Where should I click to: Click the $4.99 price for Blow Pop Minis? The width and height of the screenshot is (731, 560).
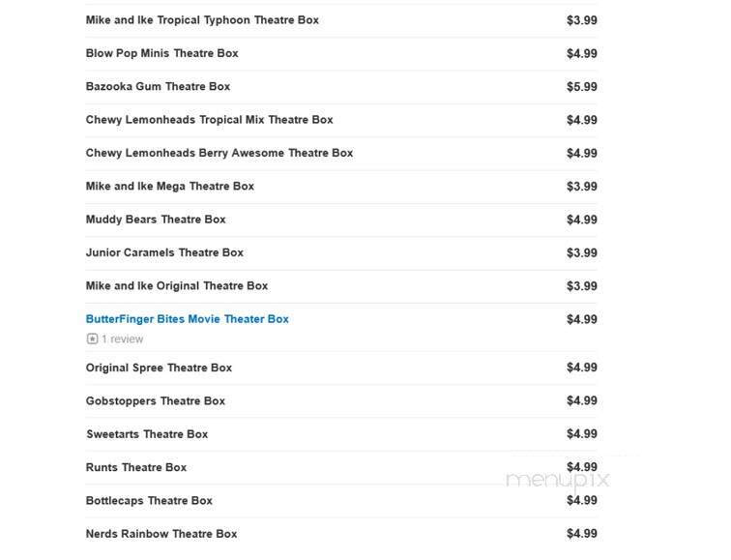coord(582,53)
